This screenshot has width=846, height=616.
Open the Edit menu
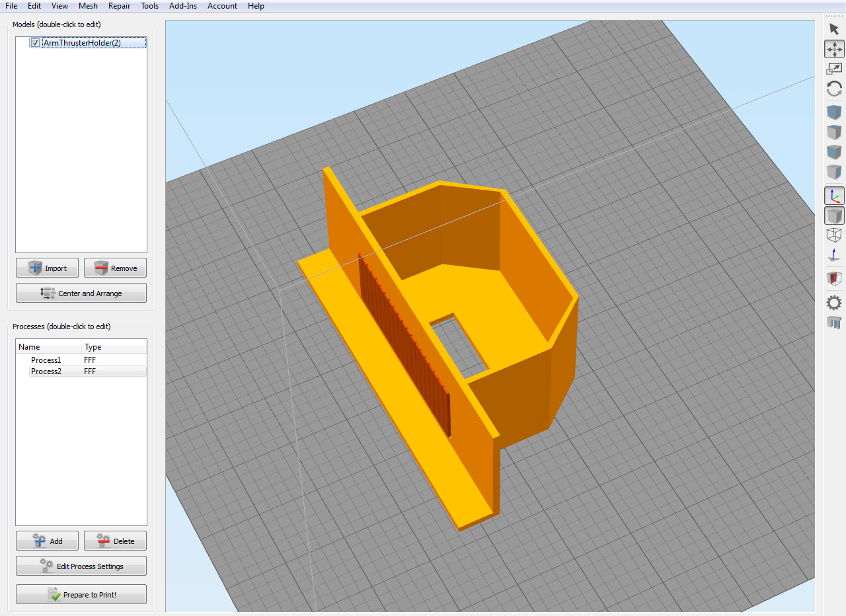coord(34,6)
